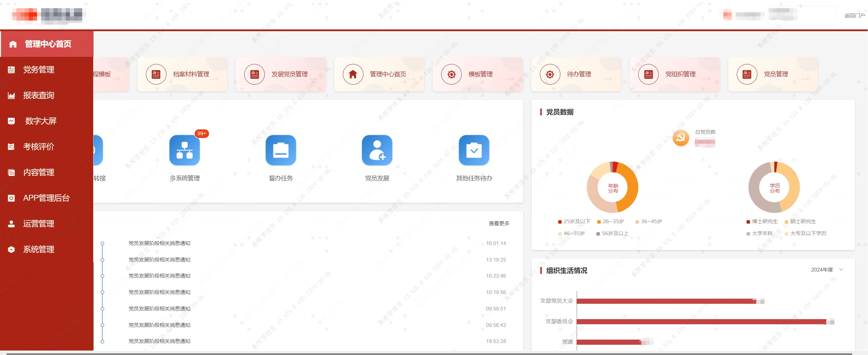Click the 党务管理 sidebar icon
The height and width of the screenshot is (355, 868).
(11, 70)
